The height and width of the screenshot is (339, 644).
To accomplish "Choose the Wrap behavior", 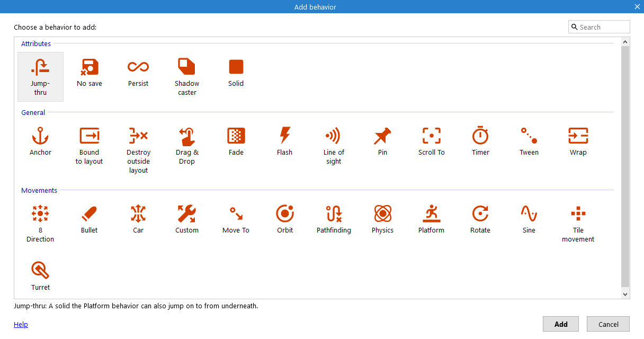I will point(578,141).
